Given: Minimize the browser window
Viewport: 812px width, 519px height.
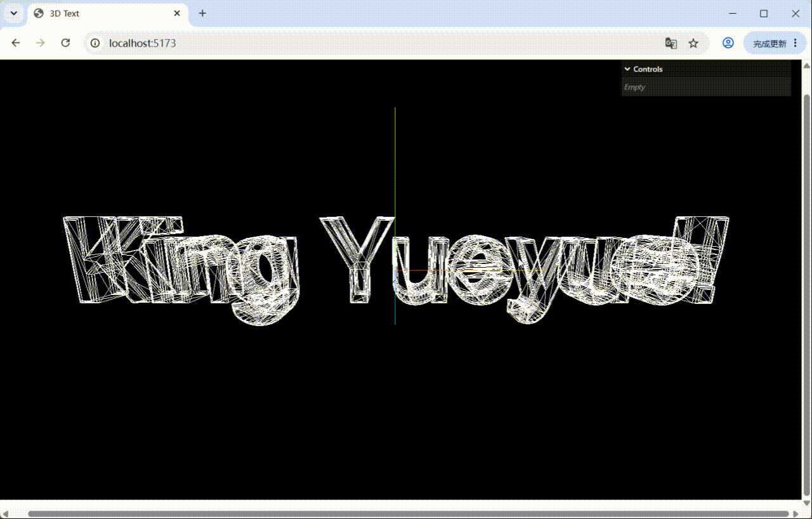Looking at the screenshot, I should tap(733, 13).
